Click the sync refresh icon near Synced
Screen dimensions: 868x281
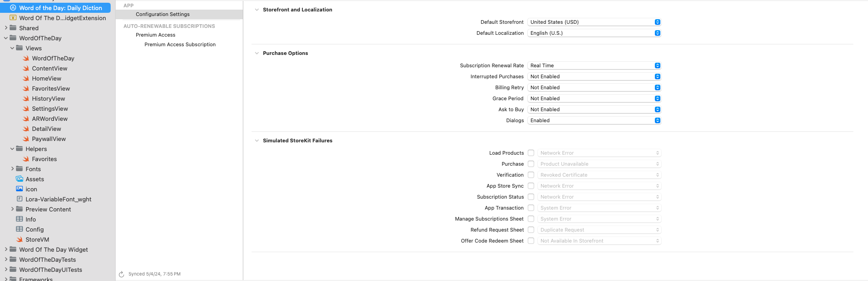coord(122,275)
